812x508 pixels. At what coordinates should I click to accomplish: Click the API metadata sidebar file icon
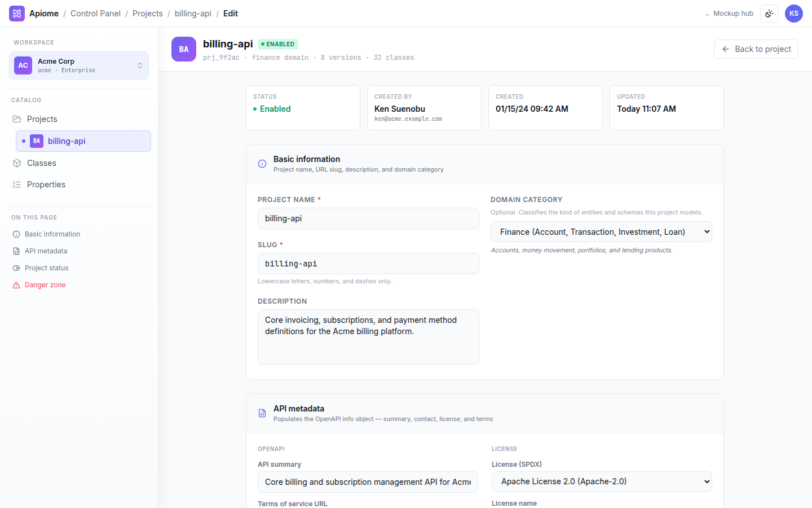click(16, 251)
